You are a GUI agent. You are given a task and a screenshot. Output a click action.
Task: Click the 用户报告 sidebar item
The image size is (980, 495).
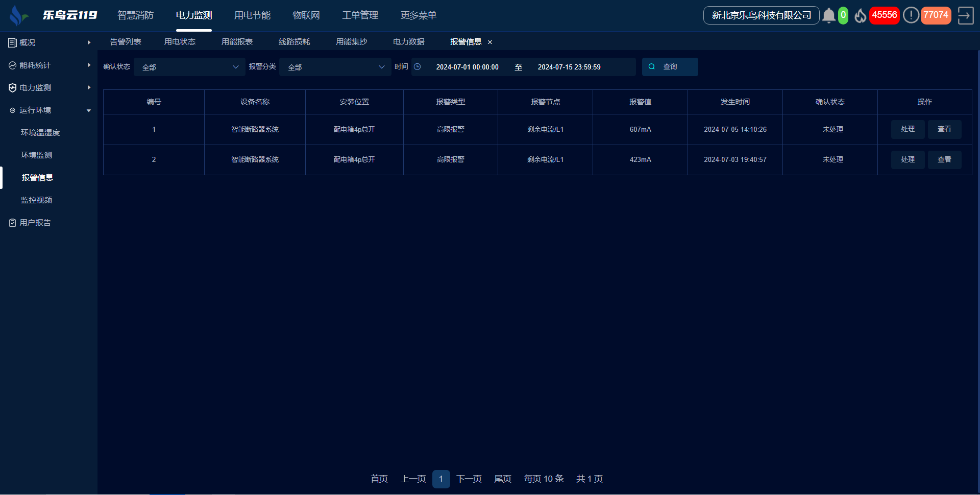click(x=35, y=223)
